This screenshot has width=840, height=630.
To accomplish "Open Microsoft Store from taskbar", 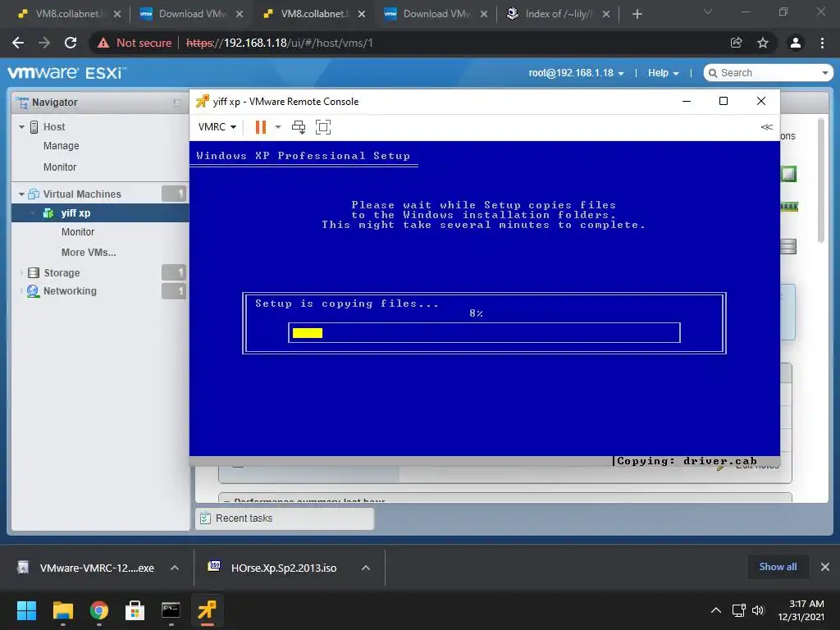I will [x=135, y=610].
